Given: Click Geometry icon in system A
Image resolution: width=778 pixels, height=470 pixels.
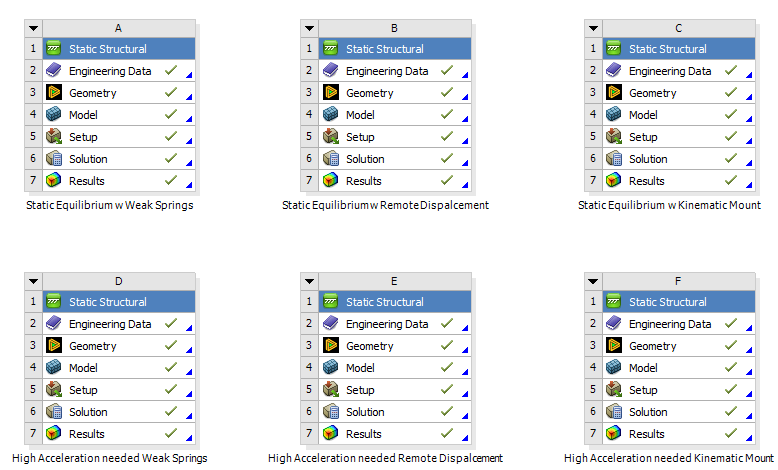Looking at the screenshot, I should click(x=54, y=92).
